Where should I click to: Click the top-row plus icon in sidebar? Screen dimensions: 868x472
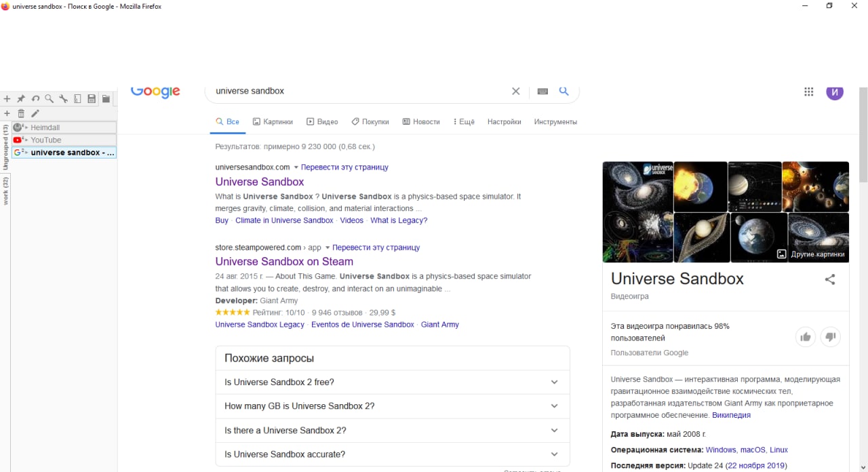point(7,99)
